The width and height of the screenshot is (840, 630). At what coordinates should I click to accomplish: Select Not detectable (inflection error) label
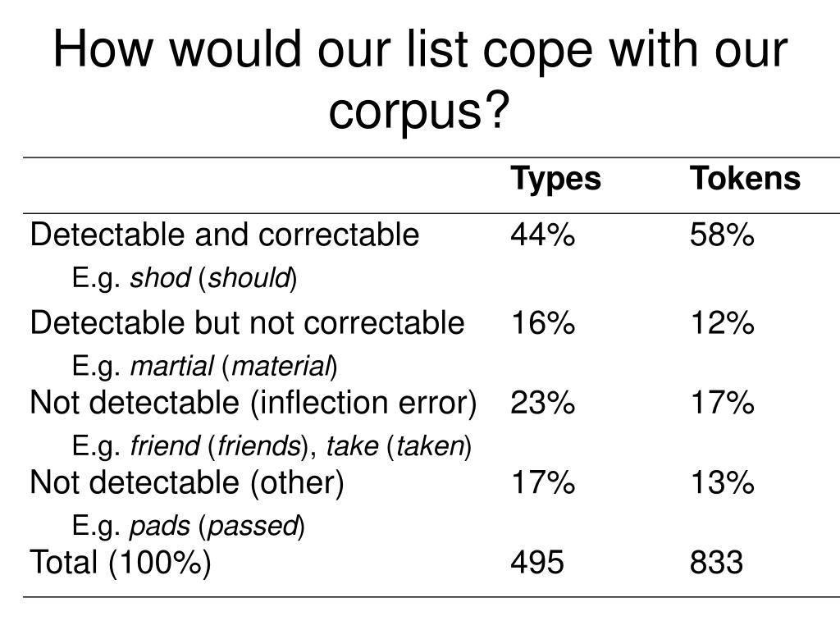253,403
